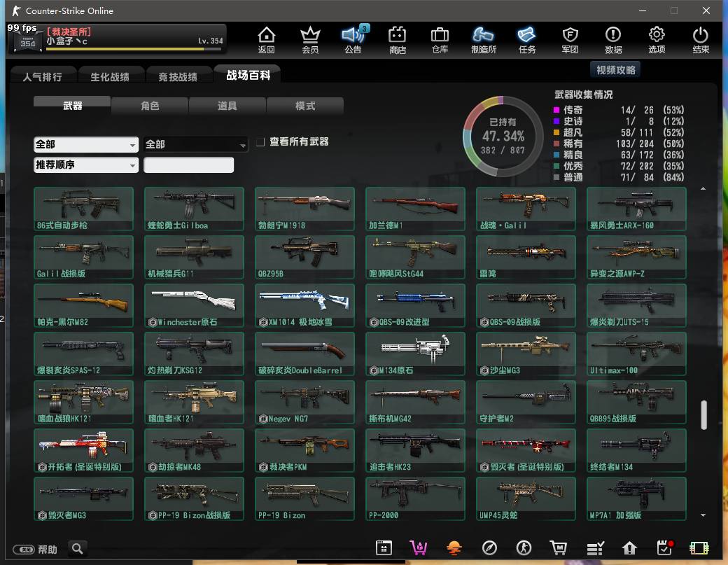Screen dimensions: 728x565
Task: Click the Counter-Strike logo in title bar
Action: (x=16, y=11)
